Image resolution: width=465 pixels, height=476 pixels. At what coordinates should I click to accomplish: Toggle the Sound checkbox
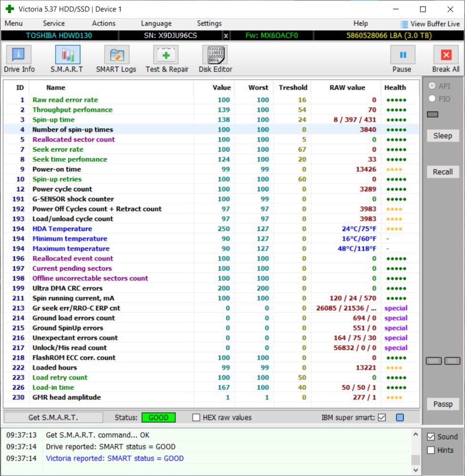click(x=431, y=436)
